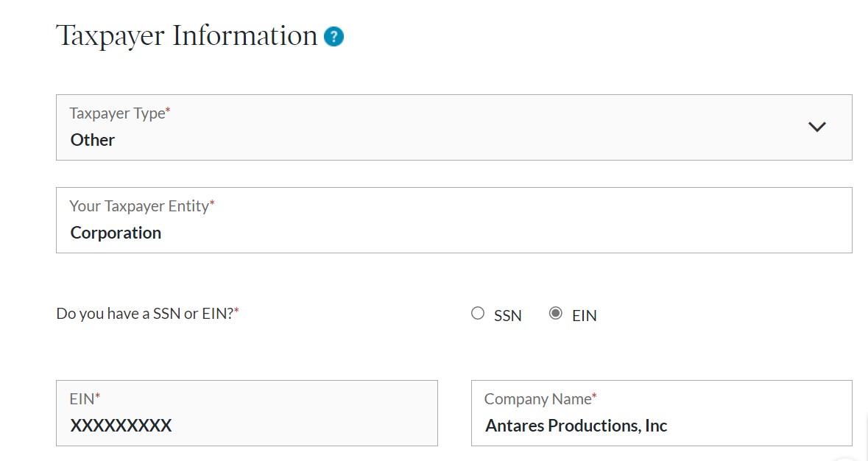The height and width of the screenshot is (461, 868).
Task: Open the Taxpayer Type dropdown
Action: [454, 127]
